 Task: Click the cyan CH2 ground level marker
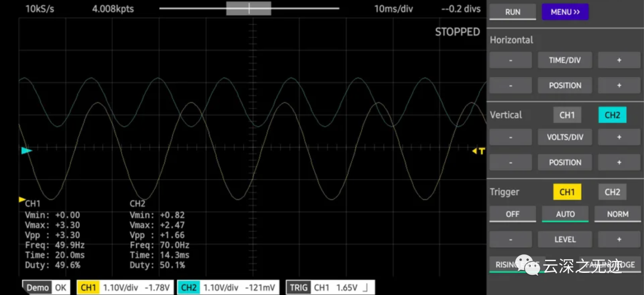(x=27, y=150)
